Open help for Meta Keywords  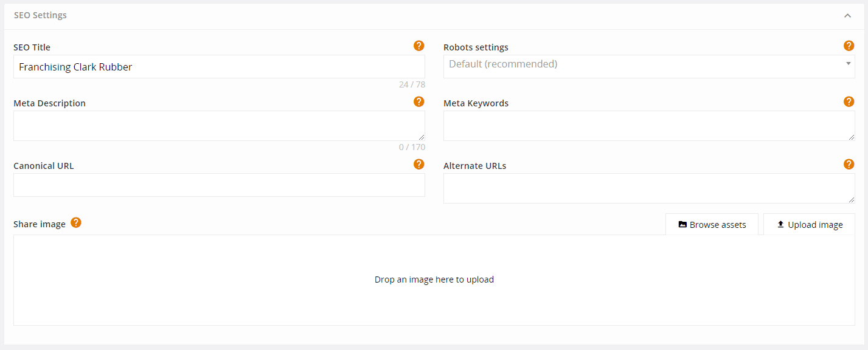[x=849, y=101]
